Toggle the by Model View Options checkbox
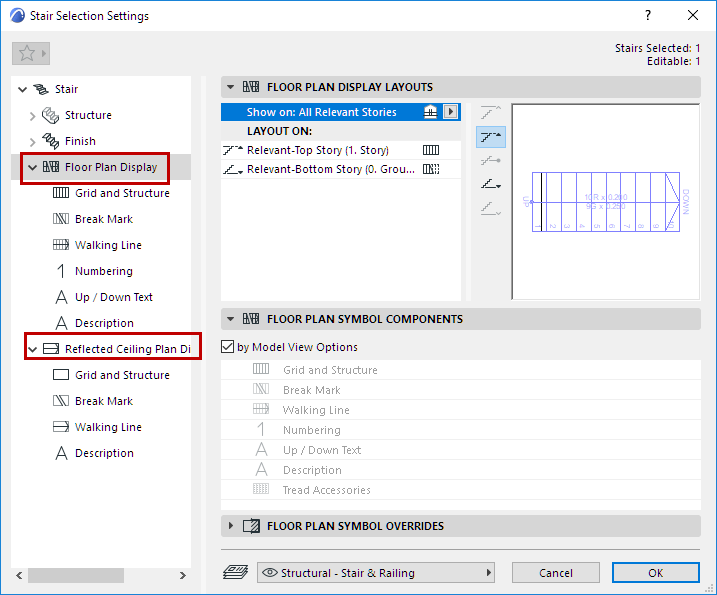717x595 pixels. 227,347
